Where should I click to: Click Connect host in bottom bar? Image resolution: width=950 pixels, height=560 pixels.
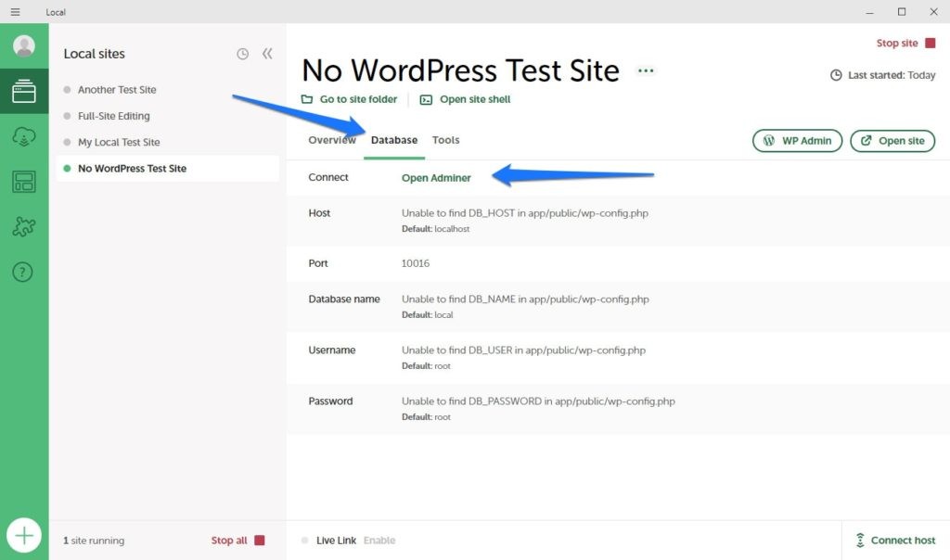click(895, 541)
